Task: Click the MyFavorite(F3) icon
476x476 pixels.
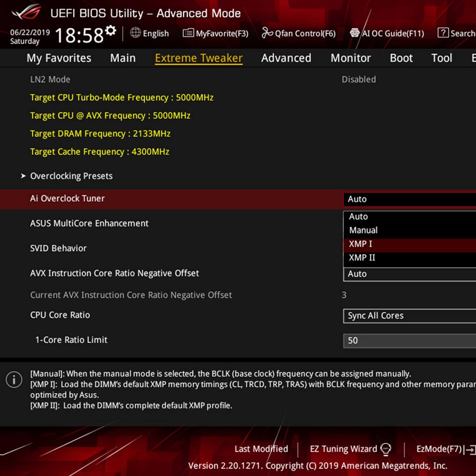Action: click(x=188, y=33)
